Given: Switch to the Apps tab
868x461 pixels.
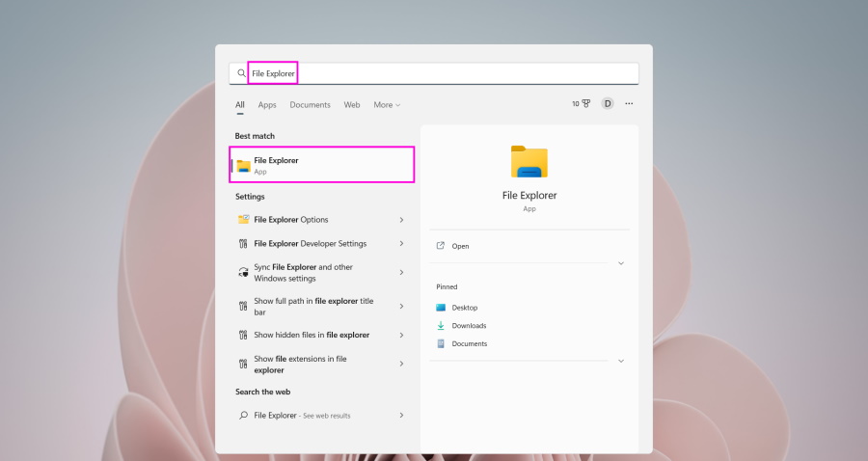Looking at the screenshot, I should point(267,105).
